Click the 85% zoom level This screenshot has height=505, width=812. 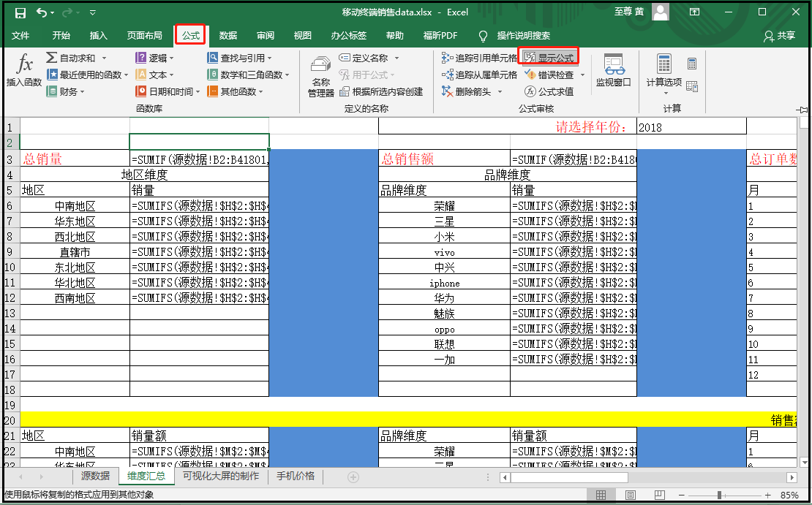click(789, 495)
